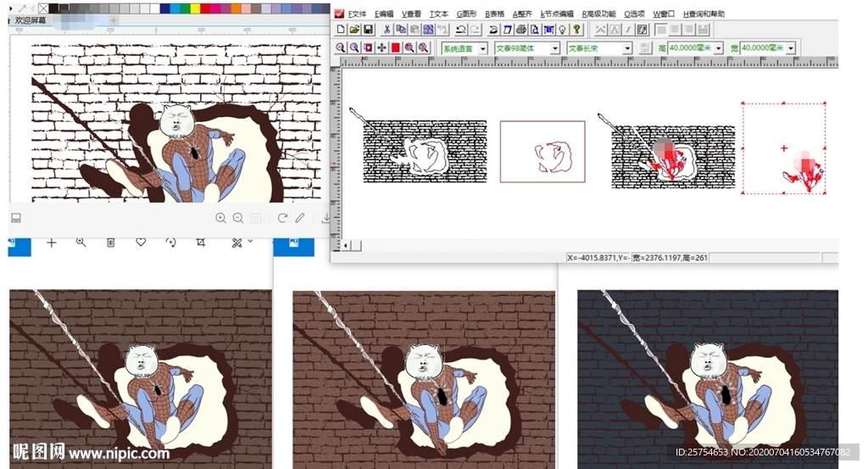Click the light bulb tip icon
Screen dimensions: 868x469
(x=563, y=30)
